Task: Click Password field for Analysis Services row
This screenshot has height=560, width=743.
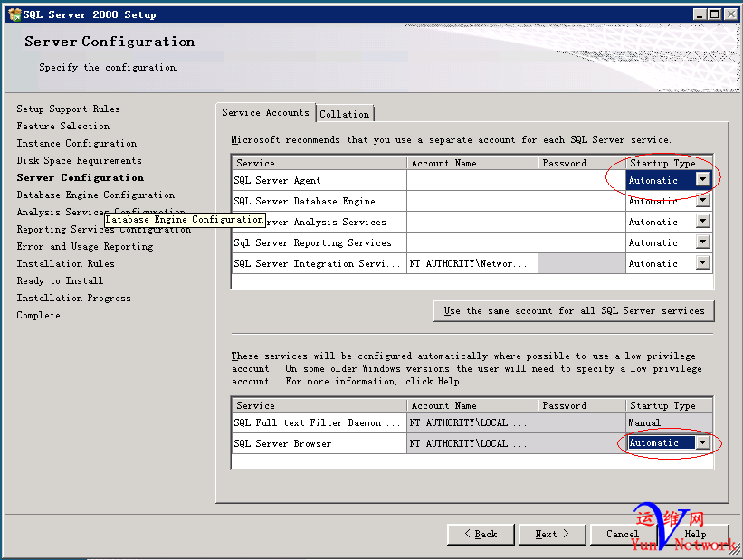Action: (x=582, y=222)
